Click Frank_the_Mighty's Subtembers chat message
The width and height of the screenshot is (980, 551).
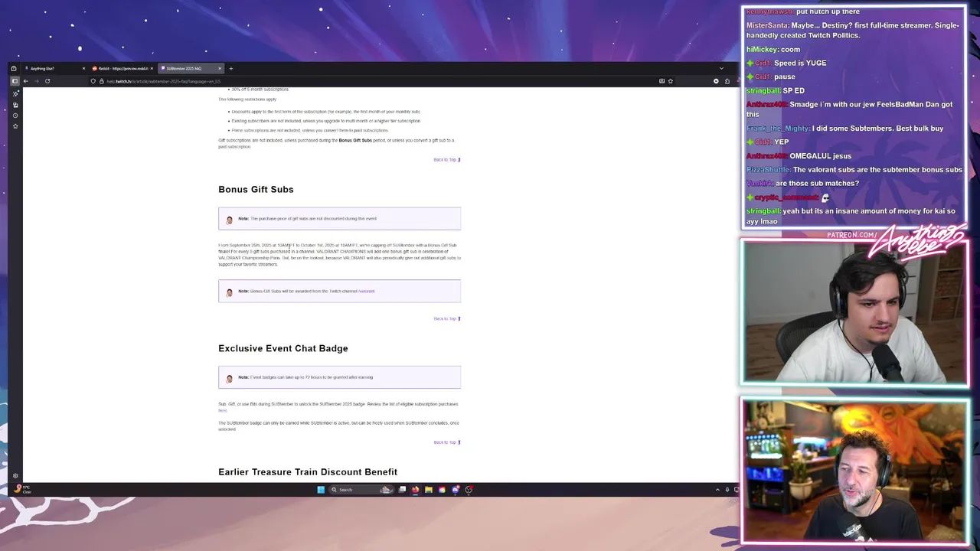[844, 129]
